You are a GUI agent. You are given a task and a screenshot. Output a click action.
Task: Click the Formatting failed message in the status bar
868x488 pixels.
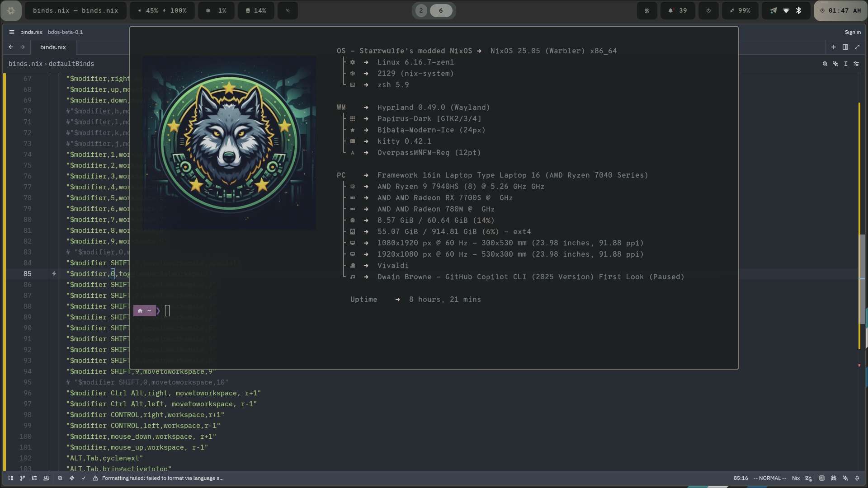[163, 478]
